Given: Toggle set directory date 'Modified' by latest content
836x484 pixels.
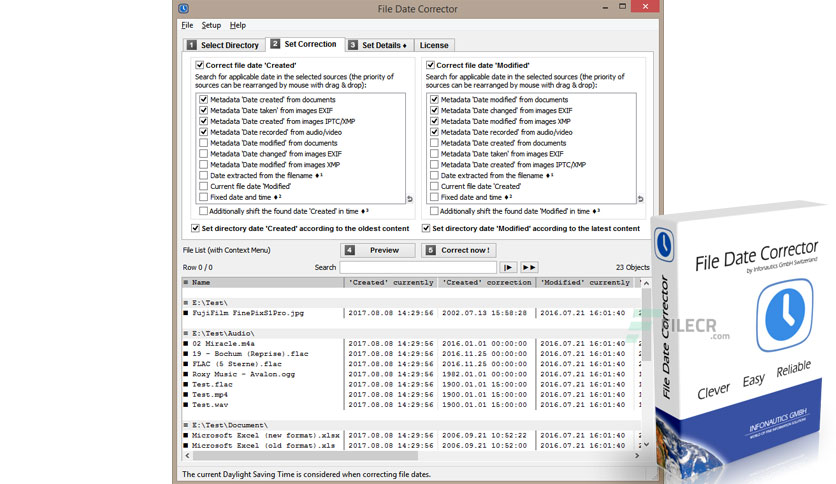Looking at the screenshot, I should tap(426, 228).
